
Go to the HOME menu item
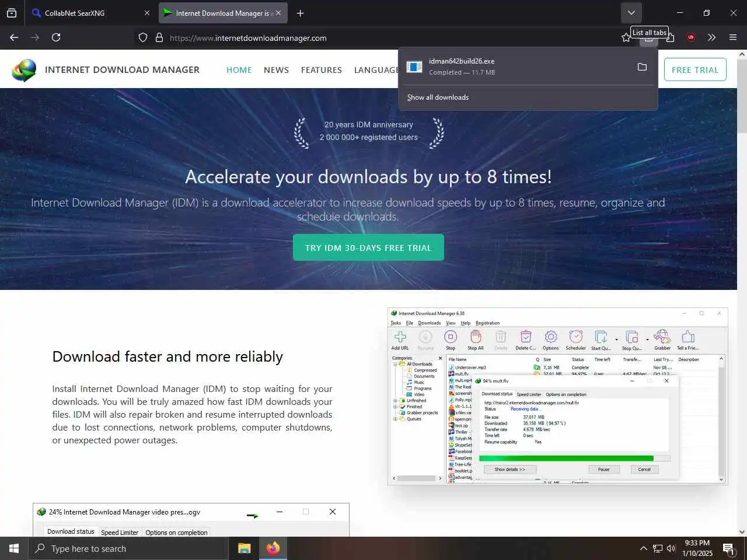click(239, 70)
